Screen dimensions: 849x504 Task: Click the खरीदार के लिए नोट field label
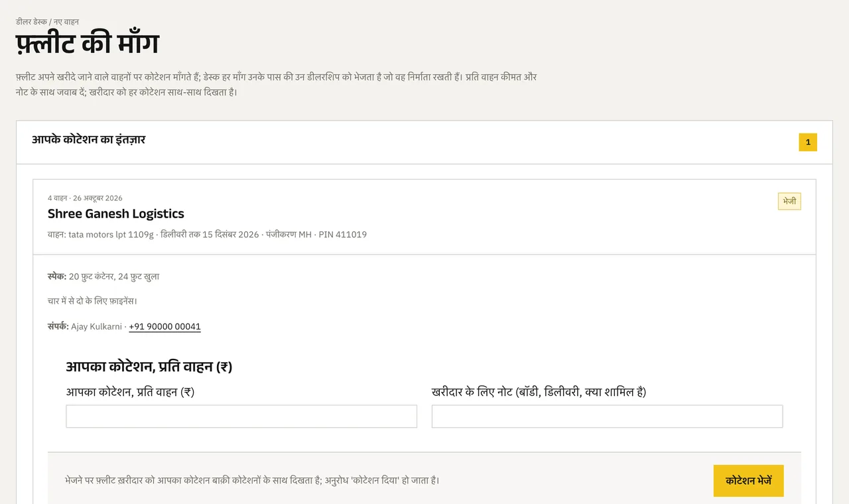[539, 392]
